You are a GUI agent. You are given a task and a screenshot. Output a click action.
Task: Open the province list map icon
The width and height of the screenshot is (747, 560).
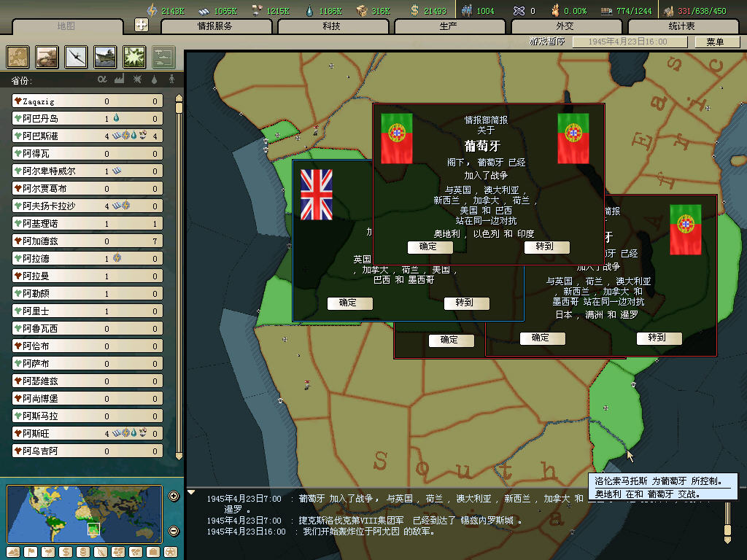coord(18,57)
